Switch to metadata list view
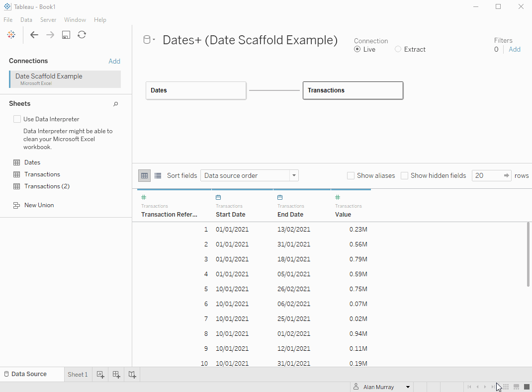The width and height of the screenshot is (532, 392). click(158, 176)
